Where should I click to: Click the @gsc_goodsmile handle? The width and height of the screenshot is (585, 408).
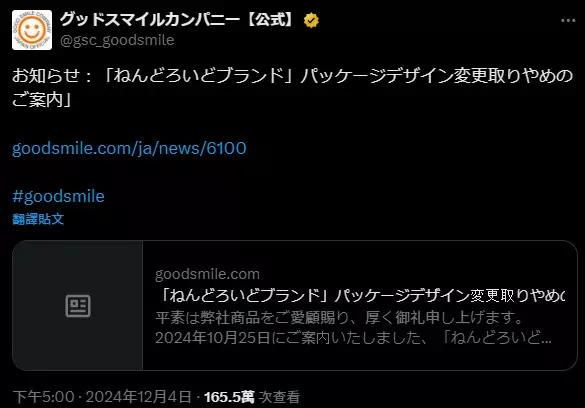coord(117,40)
